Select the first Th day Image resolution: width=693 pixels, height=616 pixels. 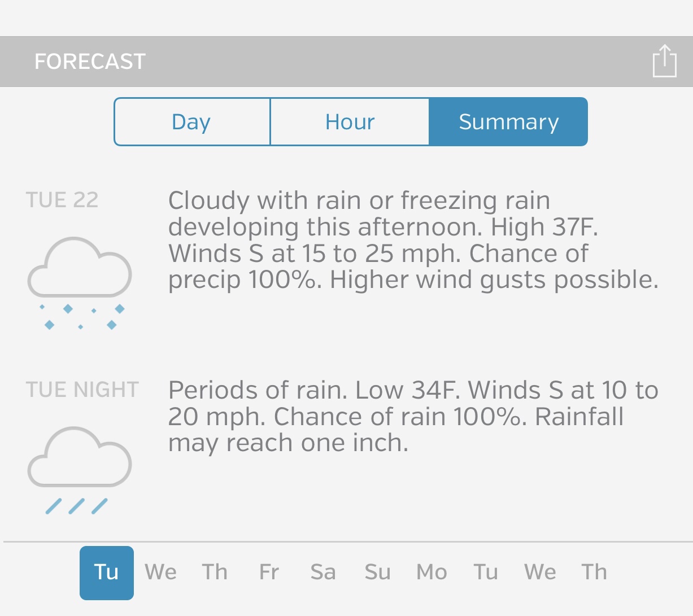tap(215, 573)
